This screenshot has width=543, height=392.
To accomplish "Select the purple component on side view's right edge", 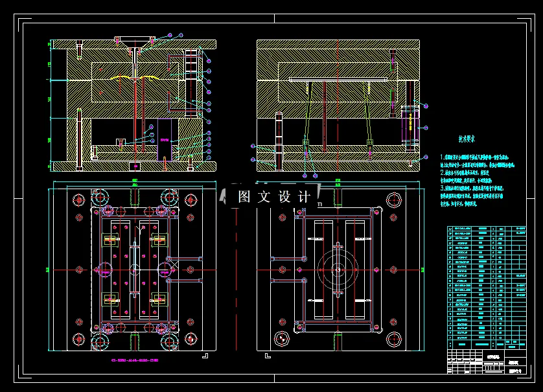I will coord(410,124).
